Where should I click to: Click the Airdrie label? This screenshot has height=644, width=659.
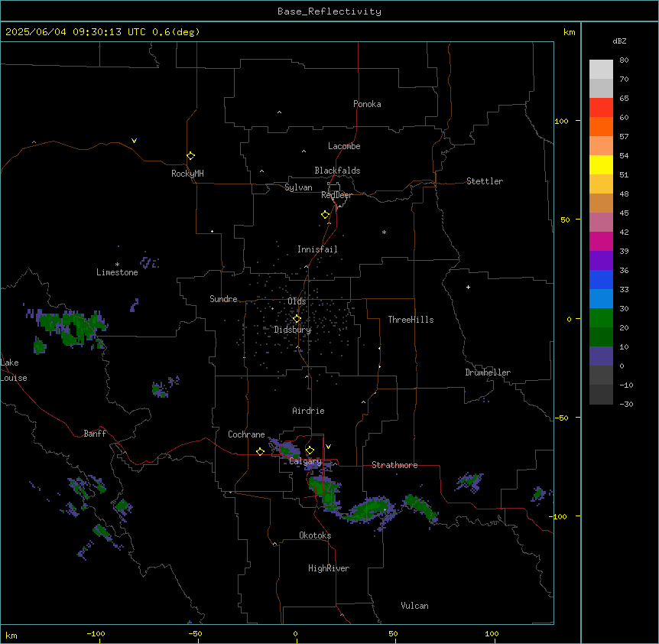[308, 411]
